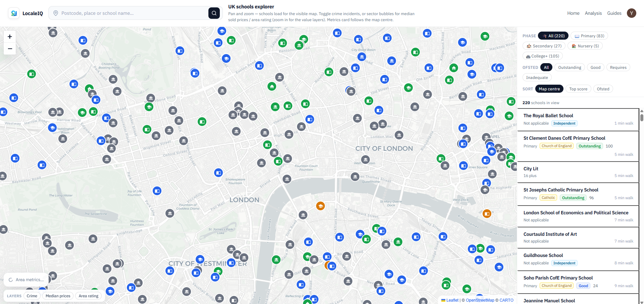This screenshot has height=304, width=644.
Task: Open the Analysis page
Action: [593, 13]
